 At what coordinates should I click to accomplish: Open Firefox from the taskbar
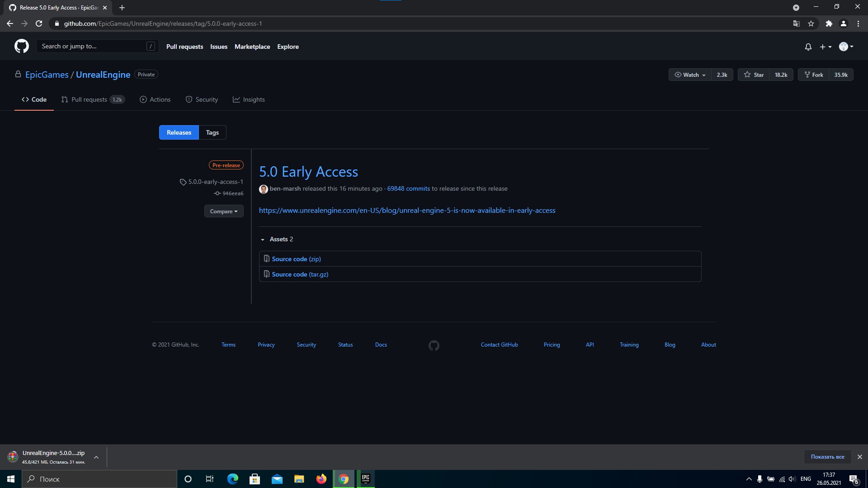(321, 479)
